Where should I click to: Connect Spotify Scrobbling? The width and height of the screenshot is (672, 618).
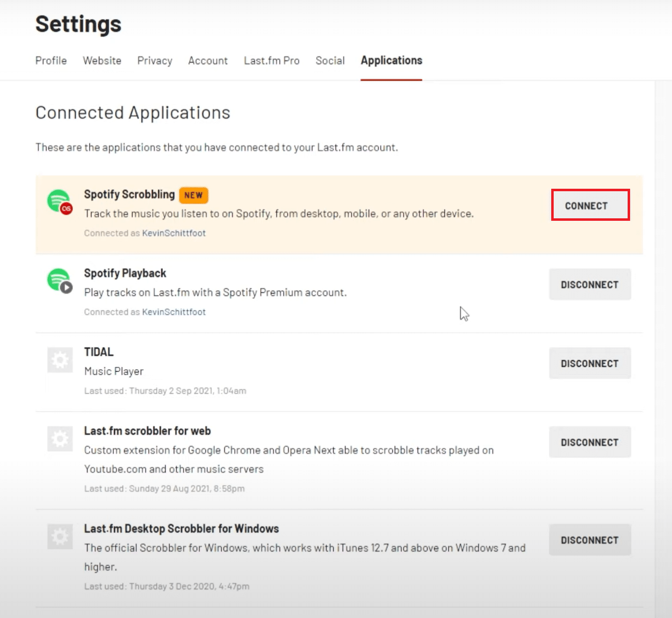click(590, 205)
